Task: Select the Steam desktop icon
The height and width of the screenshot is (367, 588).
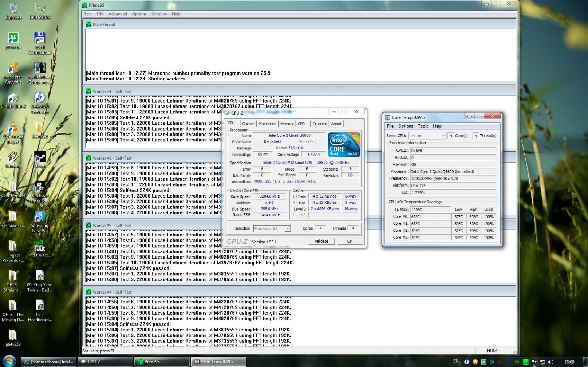Action: tap(40, 160)
